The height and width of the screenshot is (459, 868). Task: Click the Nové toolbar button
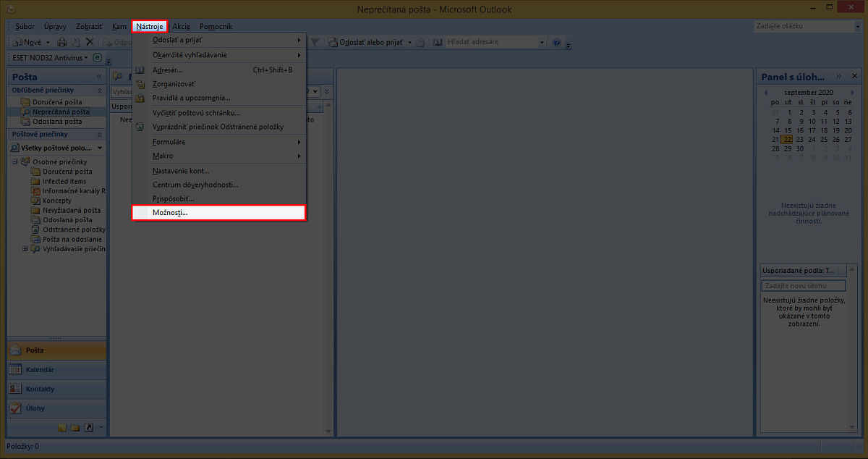coord(27,42)
